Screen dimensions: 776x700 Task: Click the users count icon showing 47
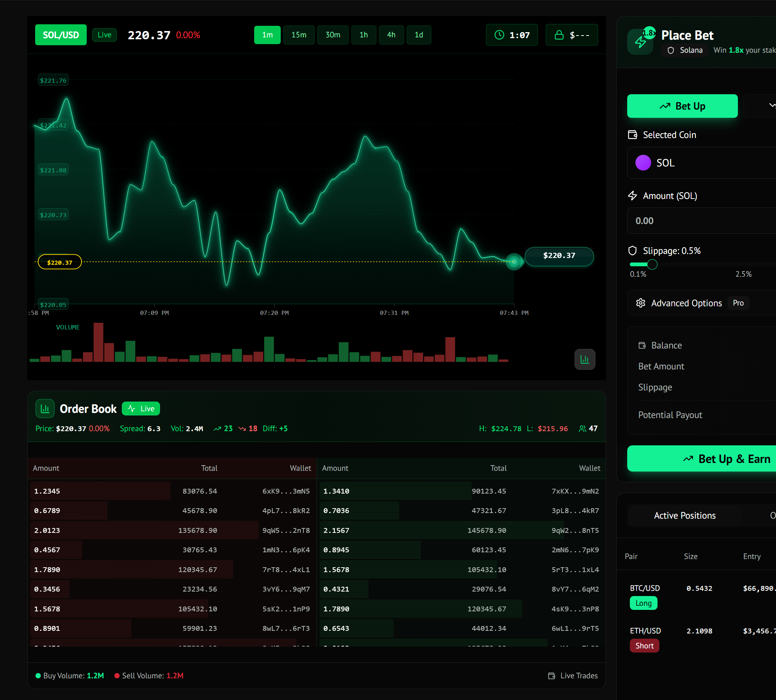582,429
